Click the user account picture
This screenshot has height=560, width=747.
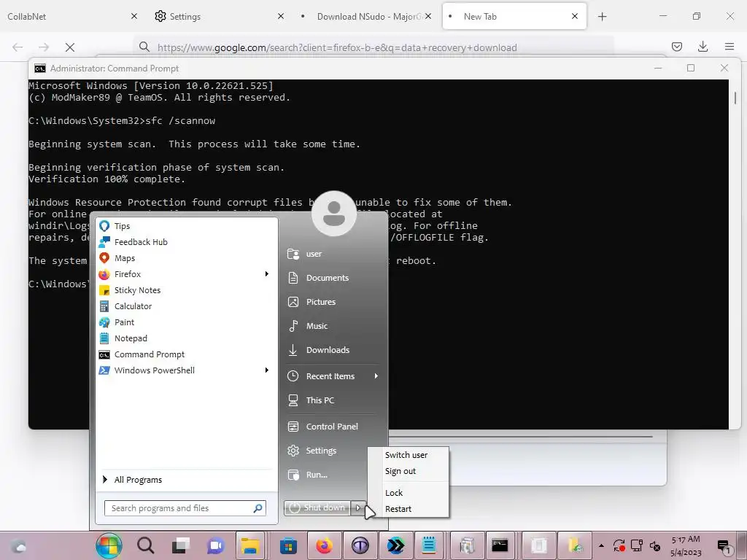tap(334, 214)
